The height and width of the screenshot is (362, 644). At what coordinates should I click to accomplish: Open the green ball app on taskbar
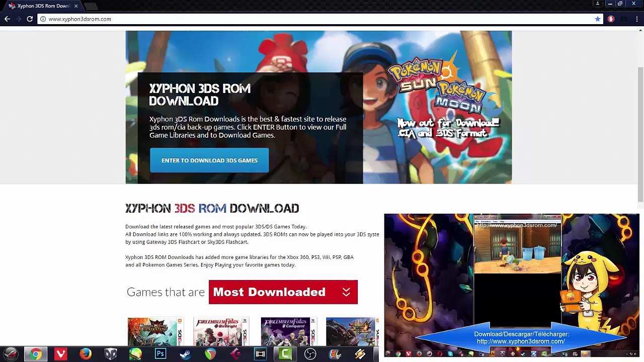[x=135, y=354]
